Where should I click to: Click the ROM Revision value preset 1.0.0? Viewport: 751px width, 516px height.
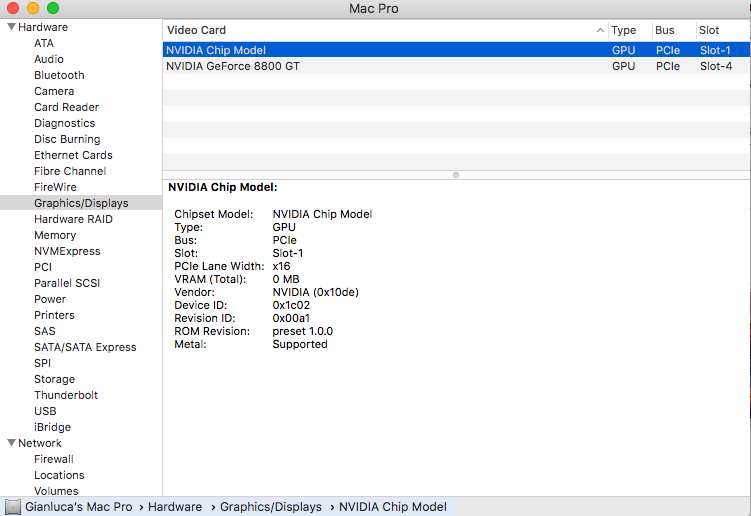(x=303, y=331)
